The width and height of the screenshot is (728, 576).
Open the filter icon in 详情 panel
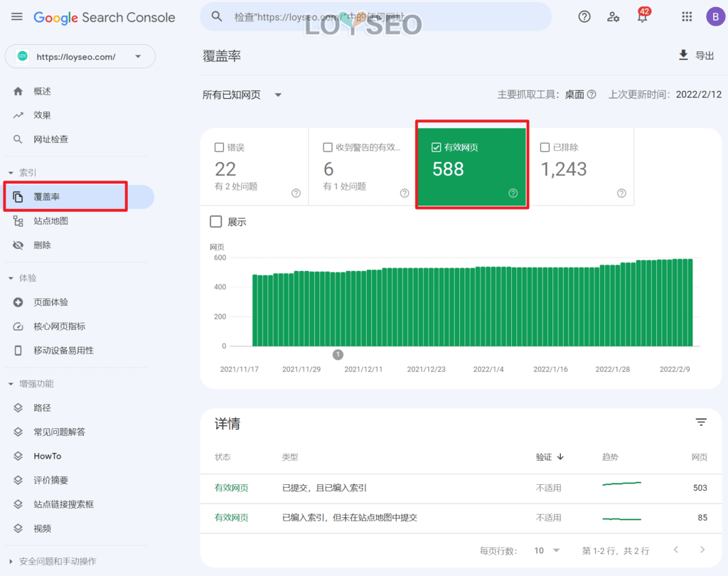(x=701, y=422)
